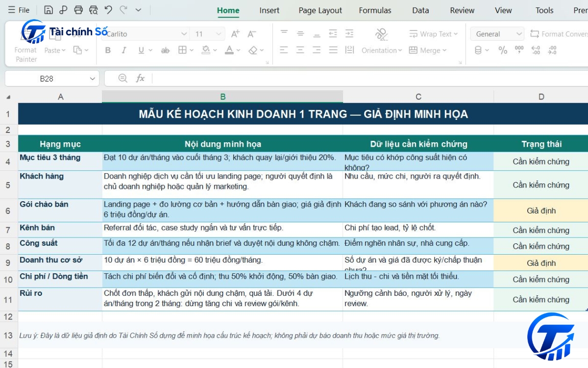Click the Increase Decimal icon
Image resolution: width=588 pixels, height=368 pixels.
tap(536, 50)
